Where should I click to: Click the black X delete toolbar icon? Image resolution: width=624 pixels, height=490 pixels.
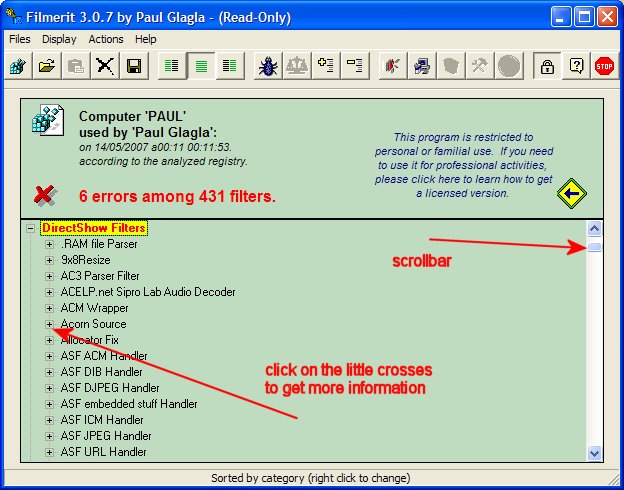[105, 66]
